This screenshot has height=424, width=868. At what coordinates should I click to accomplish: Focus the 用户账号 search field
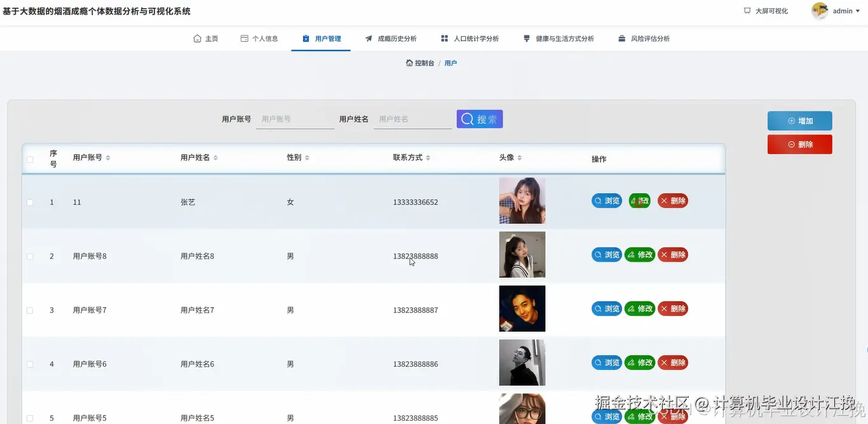295,119
